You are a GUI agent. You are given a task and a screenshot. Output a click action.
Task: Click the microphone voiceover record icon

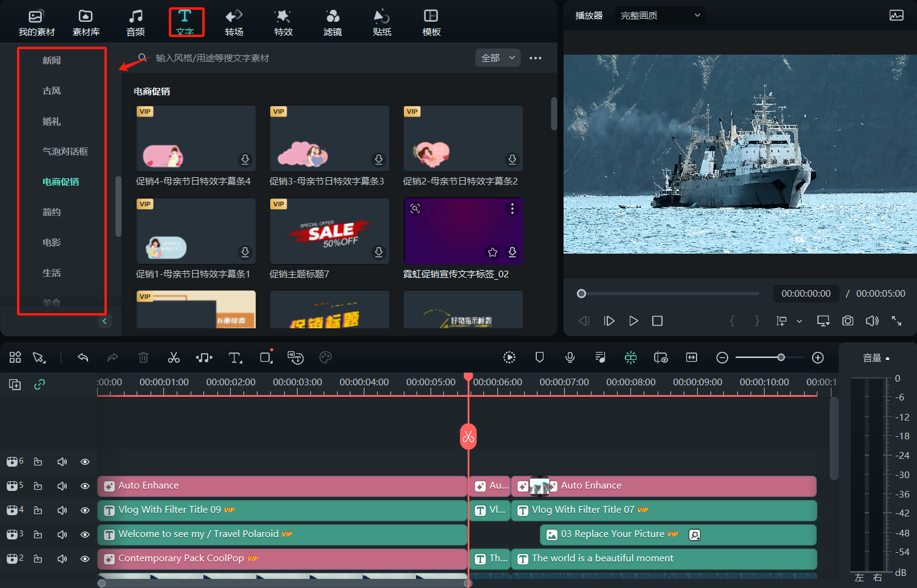click(x=570, y=357)
